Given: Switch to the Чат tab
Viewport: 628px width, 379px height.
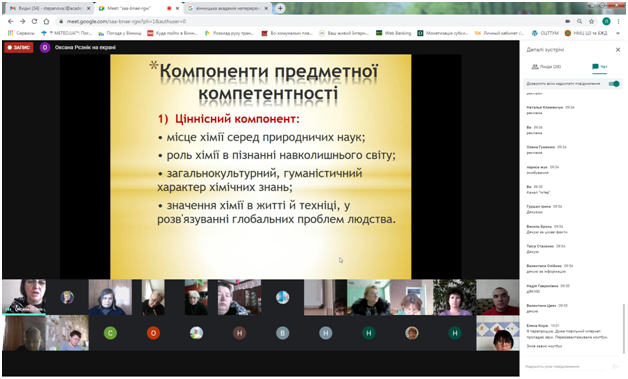Looking at the screenshot, I should 600,67.
